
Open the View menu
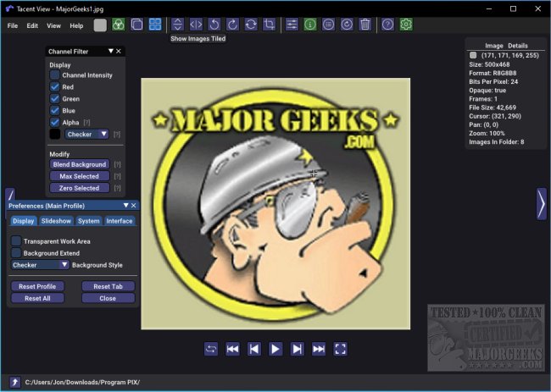(53, 26)
